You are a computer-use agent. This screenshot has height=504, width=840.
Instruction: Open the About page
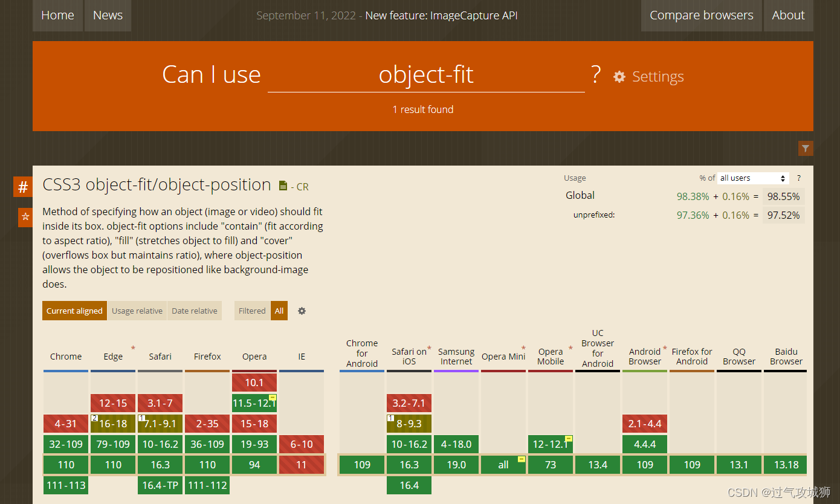click(x=788, y=16)
